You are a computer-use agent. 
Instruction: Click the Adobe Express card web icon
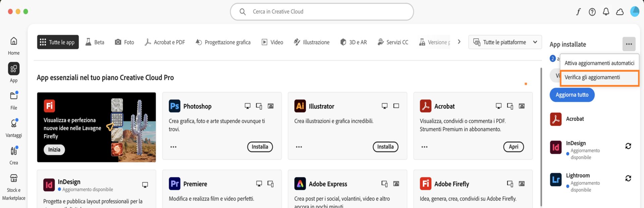[396, 184]
